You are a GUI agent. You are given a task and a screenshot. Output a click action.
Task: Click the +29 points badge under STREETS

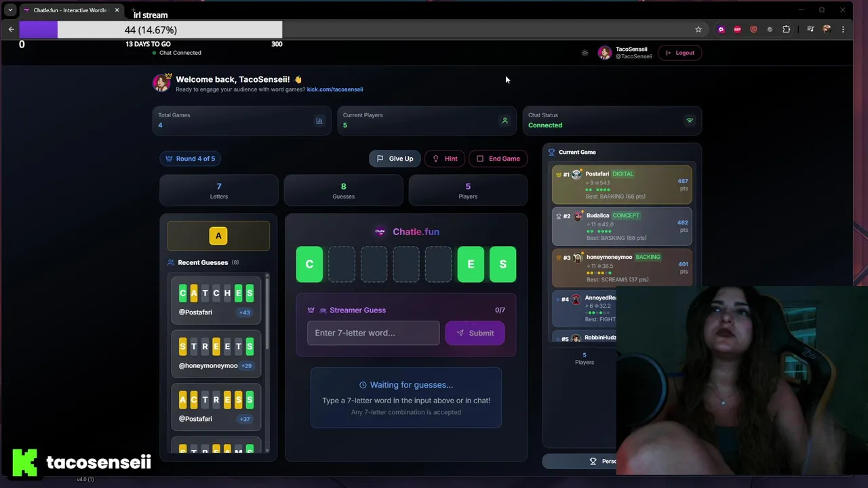point(246,366)
